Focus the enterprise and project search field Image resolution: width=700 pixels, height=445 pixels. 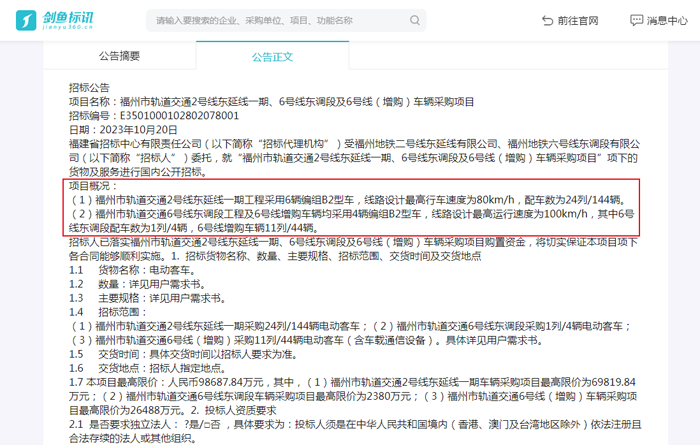286,21
